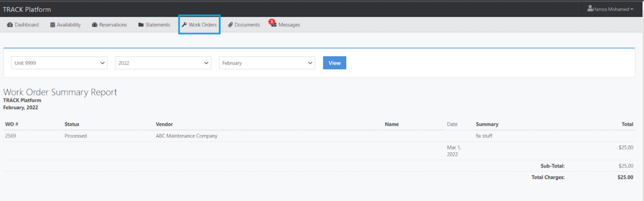Screen dimensions: 644x201
Task: Click work order number 2569
Action: click(10, 136)
